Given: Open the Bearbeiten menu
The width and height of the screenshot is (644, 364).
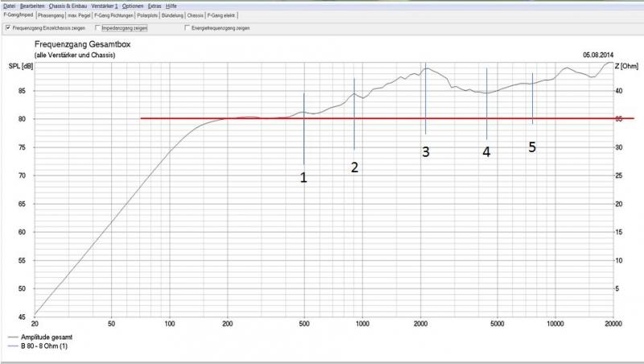Looking at the screenshot, I should 33,6.
